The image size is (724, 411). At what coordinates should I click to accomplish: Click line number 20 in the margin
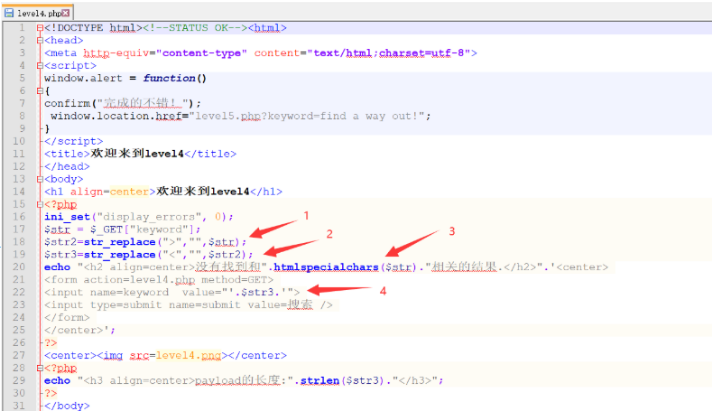pyautogui.click(x=19, y=267)
